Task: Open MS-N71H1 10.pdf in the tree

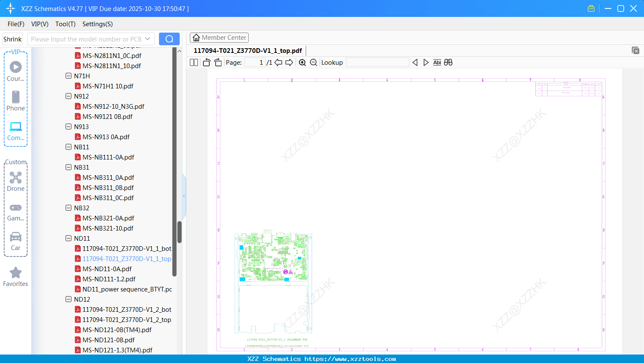Action: pos(104,86)
